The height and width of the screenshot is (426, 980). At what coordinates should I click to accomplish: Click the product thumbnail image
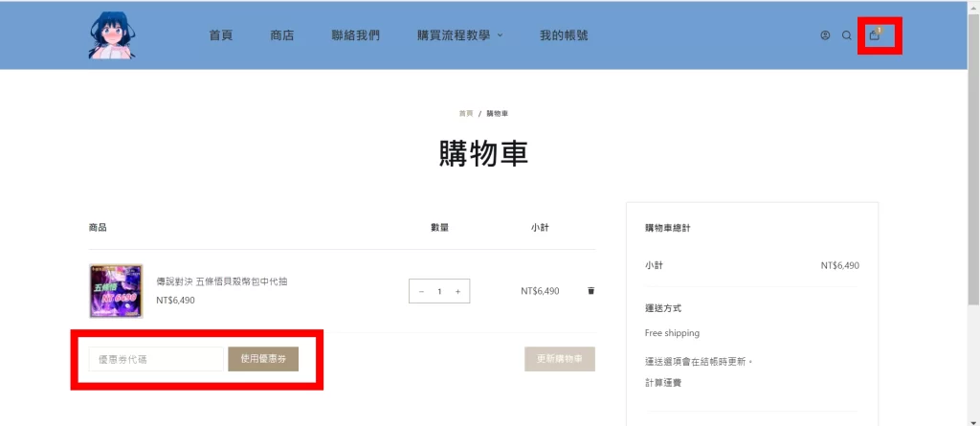(x=116, y=291)
